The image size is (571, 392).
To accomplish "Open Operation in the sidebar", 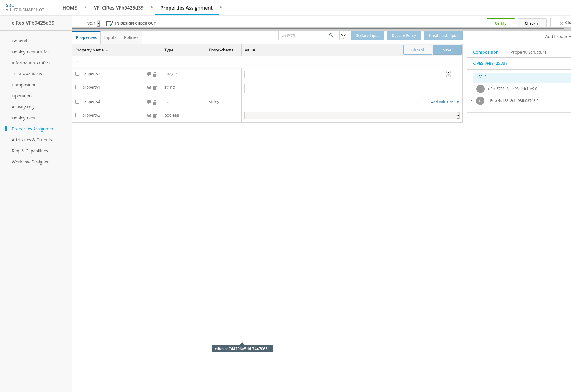I will tap(22, 96).
